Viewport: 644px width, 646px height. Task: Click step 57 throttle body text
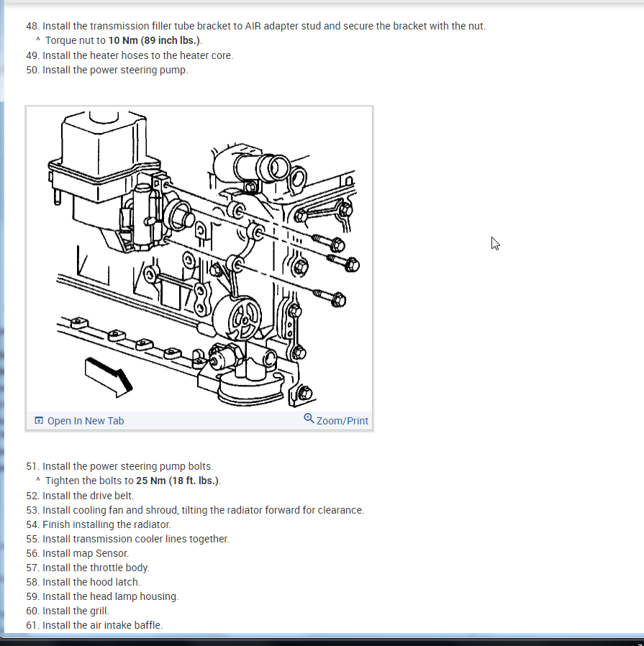[x=88, y=568]
